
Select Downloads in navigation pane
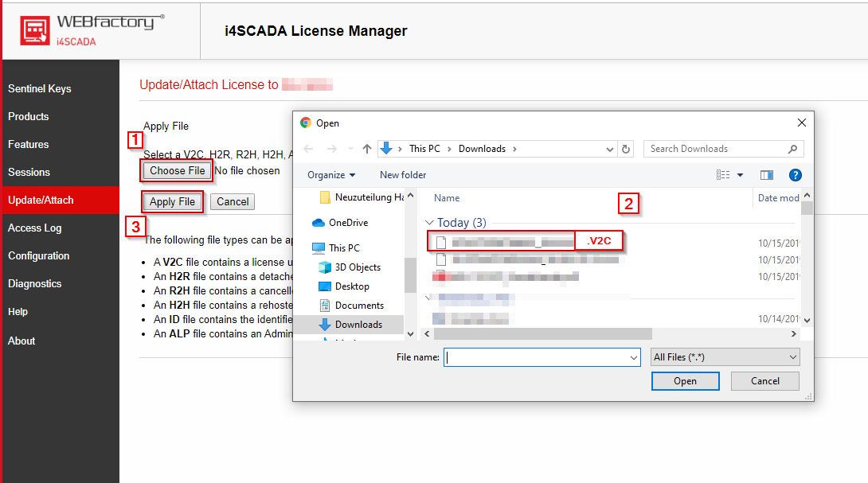(x=350, y=325)
